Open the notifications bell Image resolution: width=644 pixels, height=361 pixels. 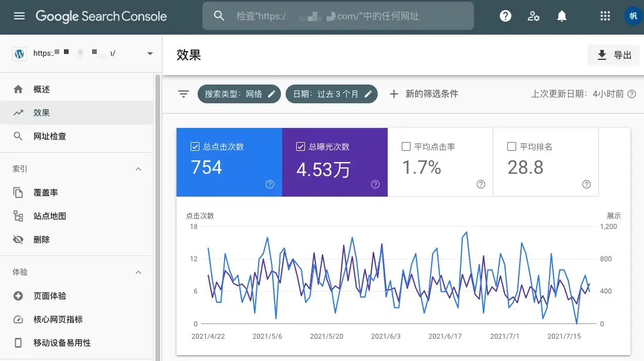coord(561,16)
